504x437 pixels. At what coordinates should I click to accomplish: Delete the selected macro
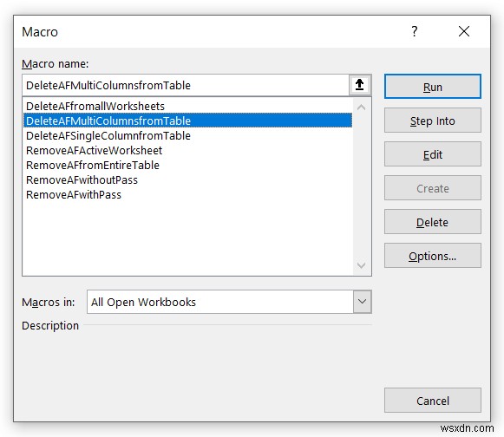(x=432, y=222)
